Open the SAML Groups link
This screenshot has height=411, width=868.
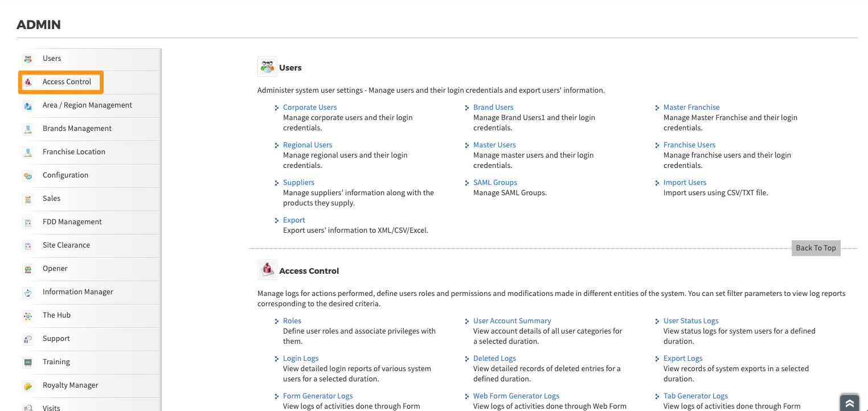click(495, 182)
